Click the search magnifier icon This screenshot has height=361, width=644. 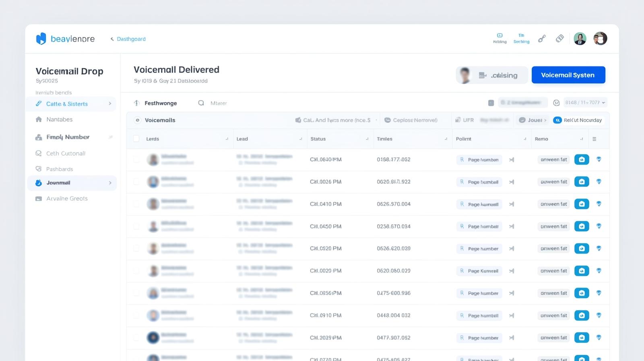pyautogui.click(x=201, y=103)
